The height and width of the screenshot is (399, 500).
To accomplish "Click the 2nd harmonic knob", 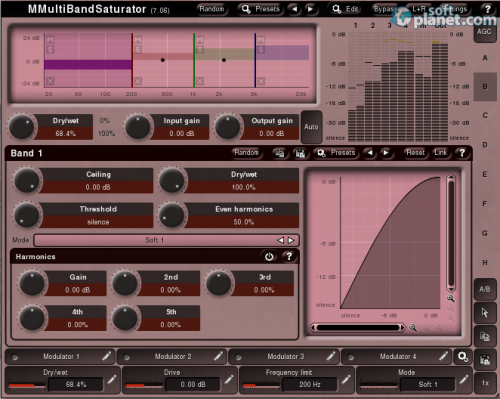I will tap(125, 284).
